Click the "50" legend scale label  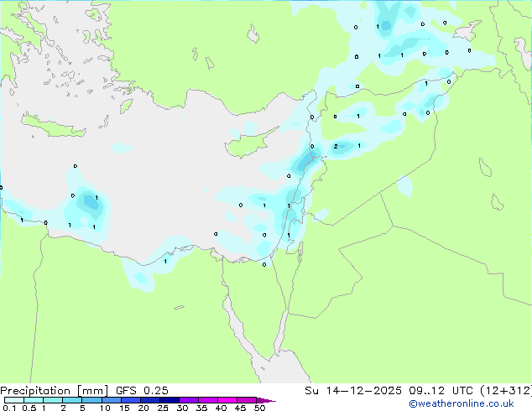click(260, 408)
